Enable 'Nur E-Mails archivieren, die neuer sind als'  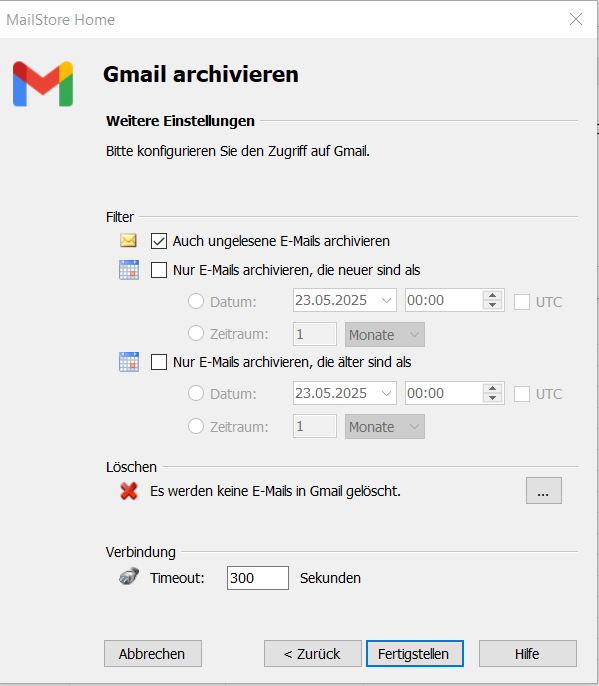click(159, 270)
